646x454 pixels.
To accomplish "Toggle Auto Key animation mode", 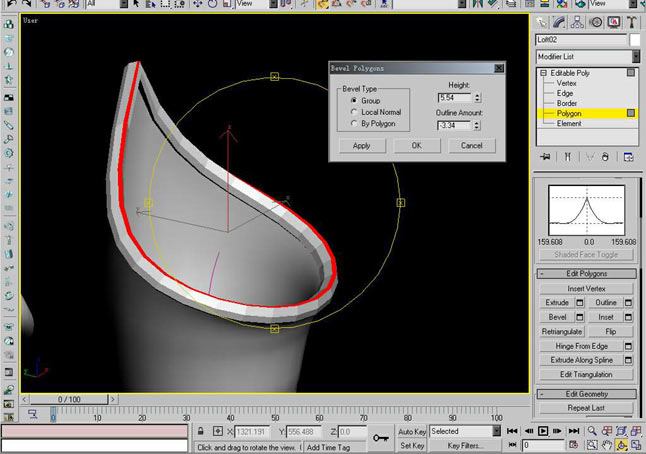I will pos(412,431).
